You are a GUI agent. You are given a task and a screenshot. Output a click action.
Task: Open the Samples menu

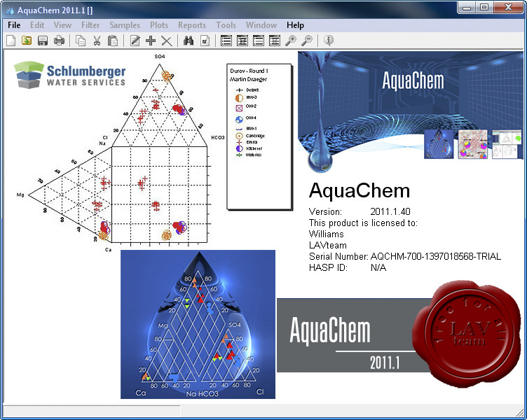tap(125, 25)
